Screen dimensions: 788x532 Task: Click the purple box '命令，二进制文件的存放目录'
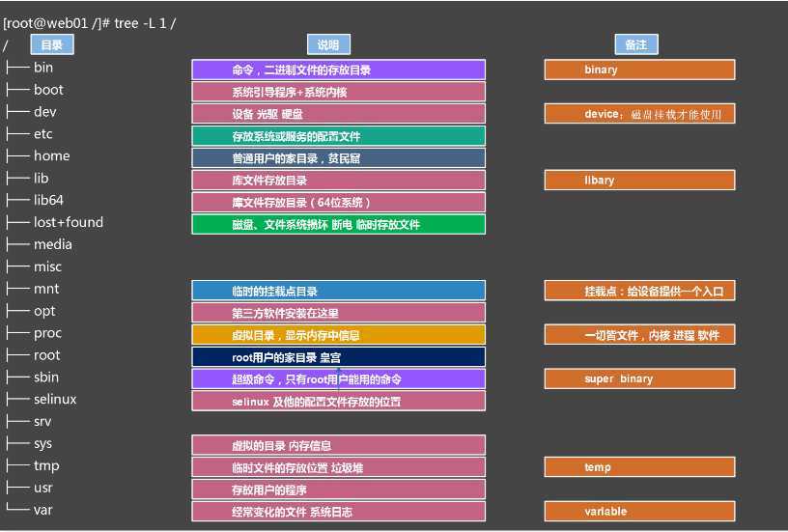[338, 70]
